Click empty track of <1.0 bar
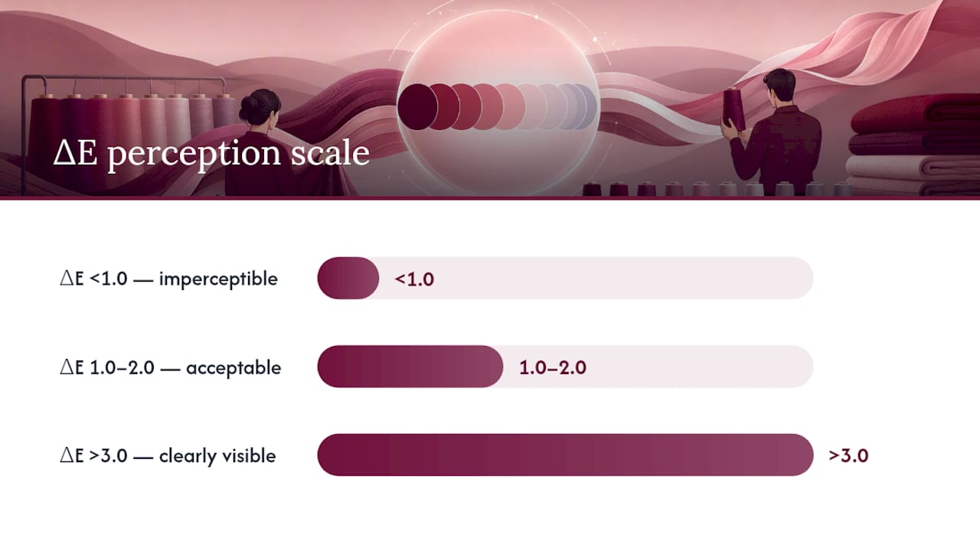 [596, 278]
